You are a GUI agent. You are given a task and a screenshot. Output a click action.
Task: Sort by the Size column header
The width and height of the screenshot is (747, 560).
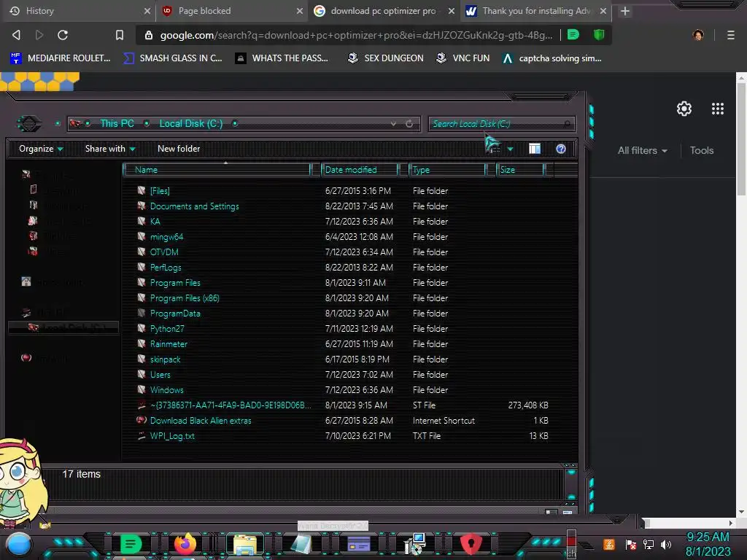[520, 169]
